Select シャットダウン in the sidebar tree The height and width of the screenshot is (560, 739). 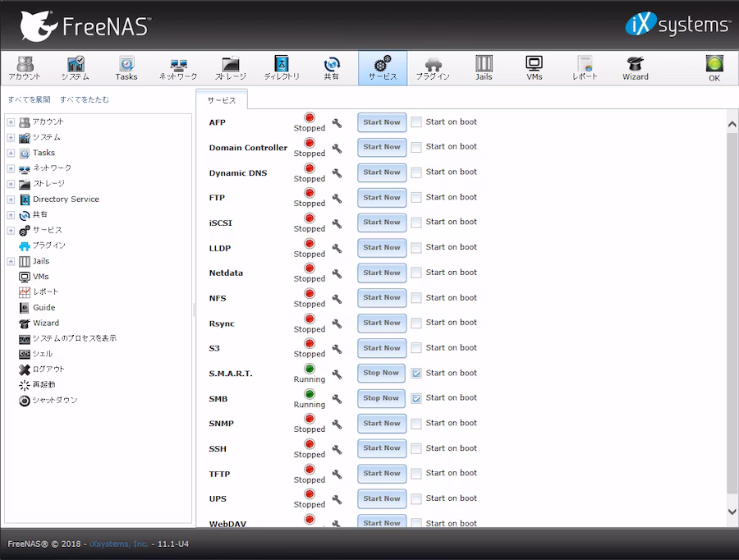click(x=55, y=400)
